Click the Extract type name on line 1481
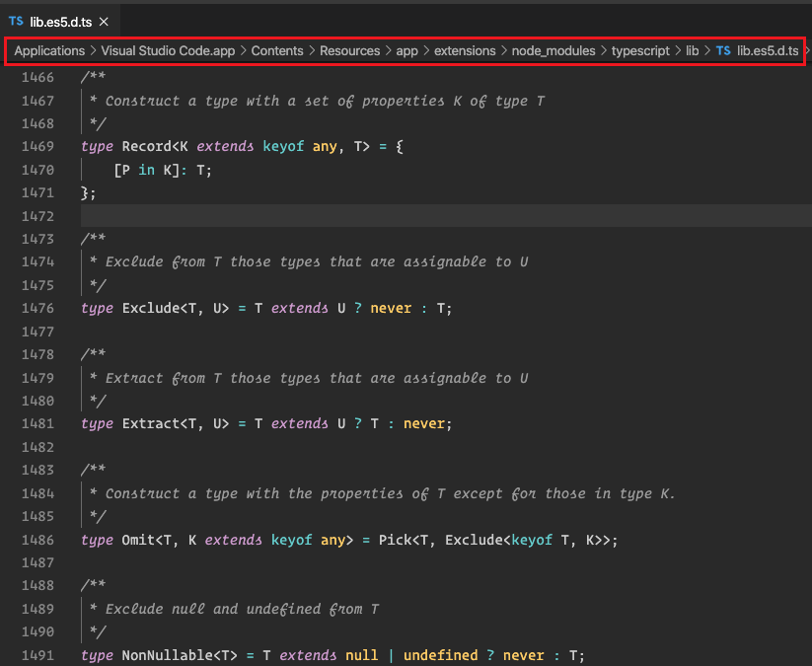The image size is (812, 666). [x=151, y=423]
